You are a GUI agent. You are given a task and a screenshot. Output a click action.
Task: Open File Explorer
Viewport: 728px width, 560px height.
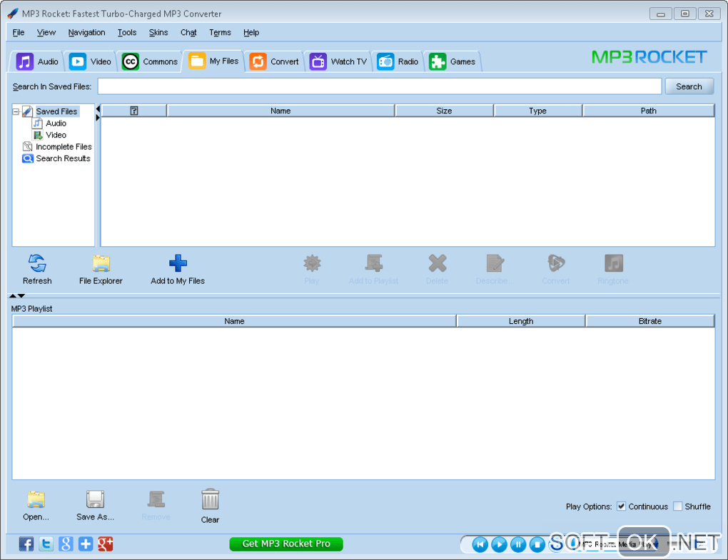coord(101,263)
